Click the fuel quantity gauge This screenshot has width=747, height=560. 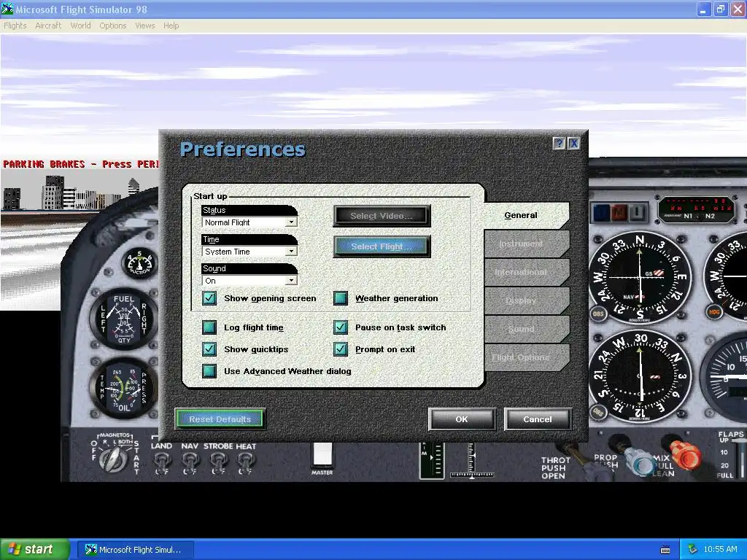point(124,318)
